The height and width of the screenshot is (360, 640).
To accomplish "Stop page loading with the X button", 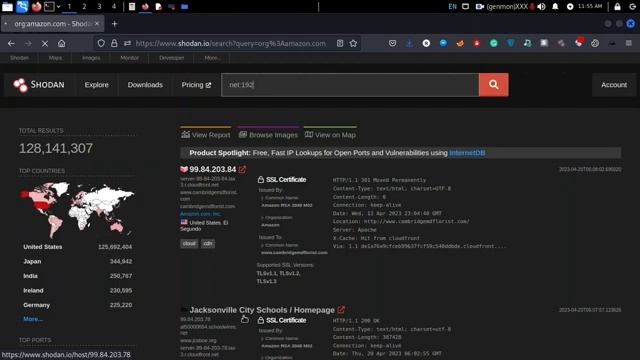I will click(44, 43).
